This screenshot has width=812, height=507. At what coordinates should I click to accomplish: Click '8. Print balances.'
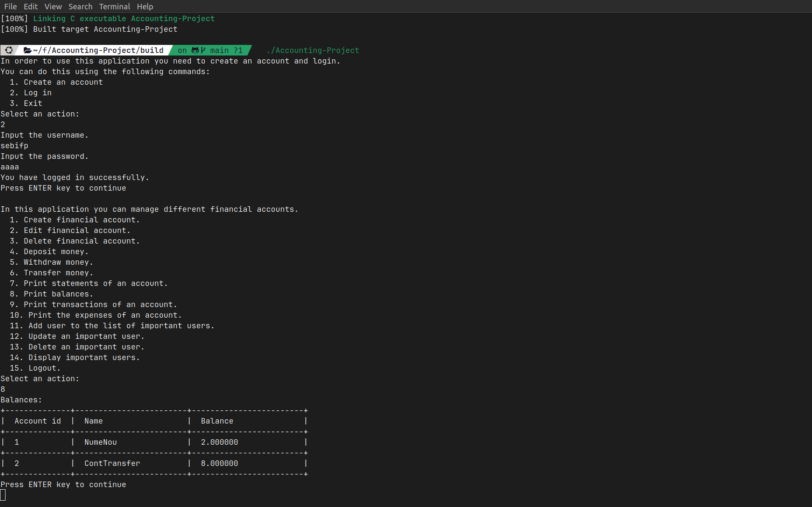(52, 294)
